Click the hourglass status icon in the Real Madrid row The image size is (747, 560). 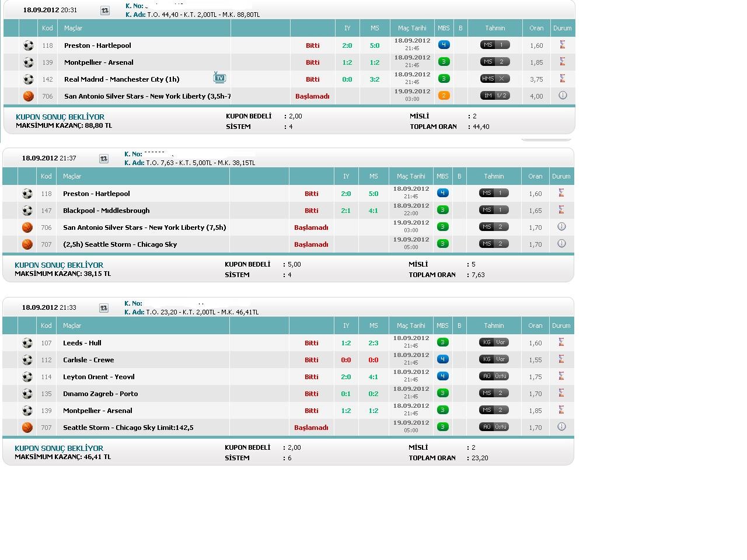point(563,78)
